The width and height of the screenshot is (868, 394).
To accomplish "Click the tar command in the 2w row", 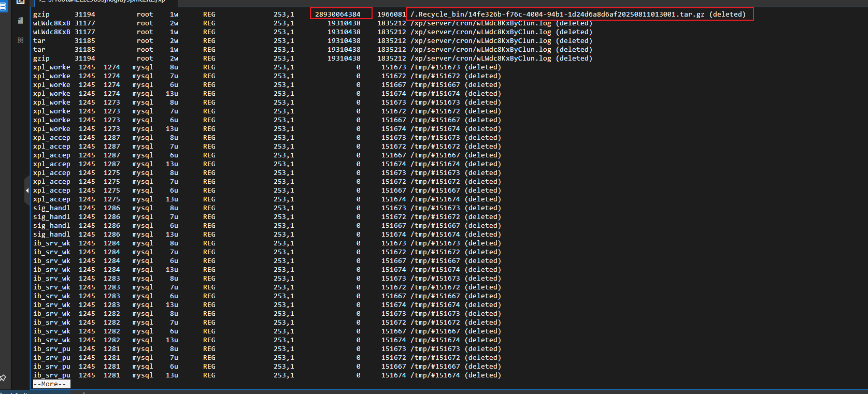I will [39, 41].
